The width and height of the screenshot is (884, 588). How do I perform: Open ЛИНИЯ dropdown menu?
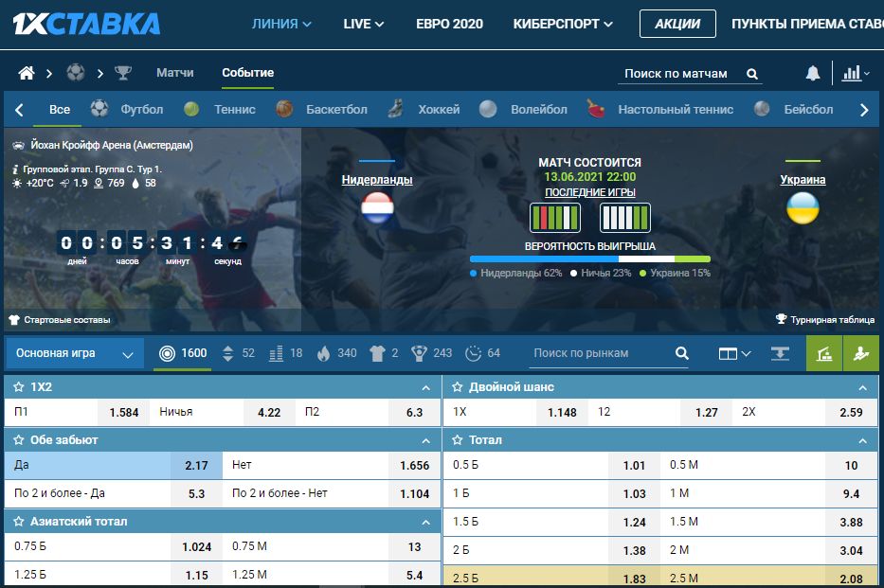[281, 24]
